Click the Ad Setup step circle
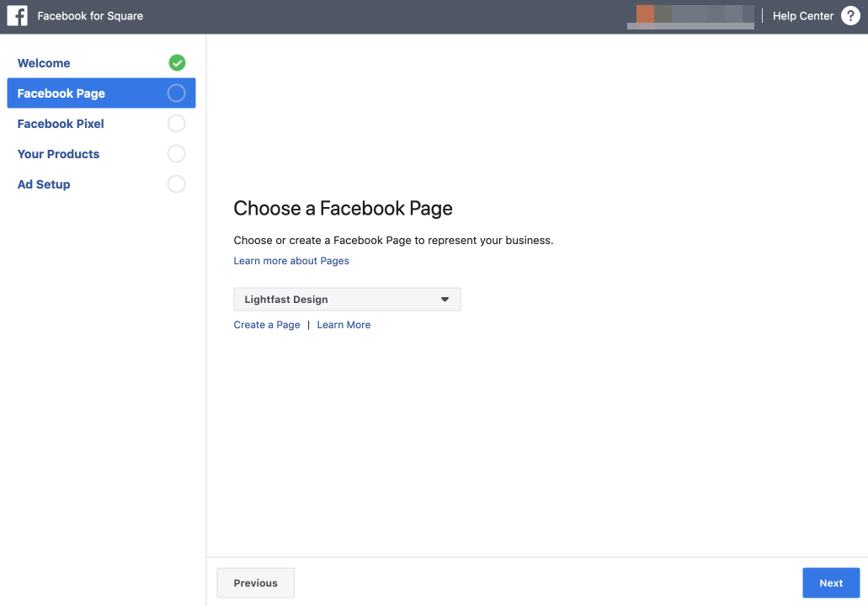 [x=177, y=183]
